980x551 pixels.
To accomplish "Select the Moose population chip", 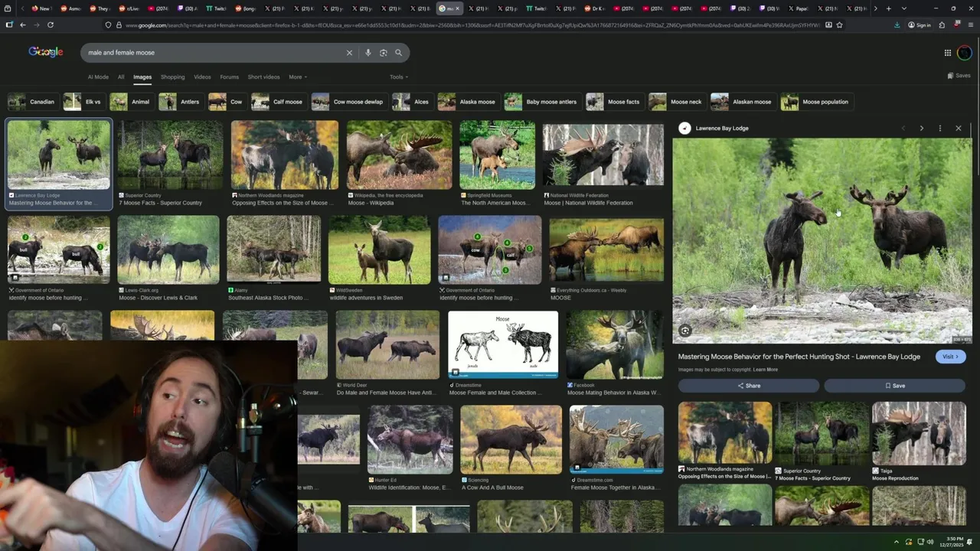I will [815, 102].
